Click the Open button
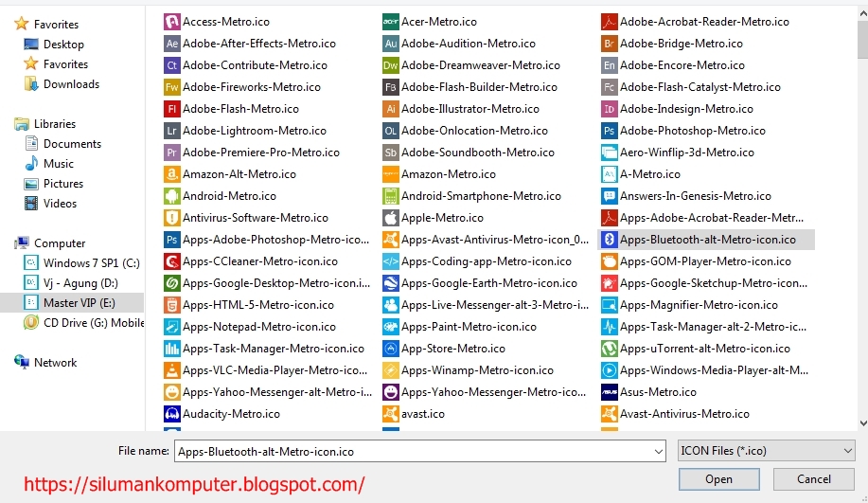The image size is (868, 503). [718, 479]
